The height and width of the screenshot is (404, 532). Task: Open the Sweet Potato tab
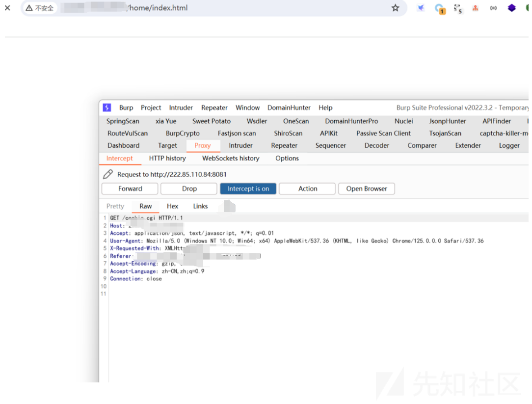point(212,121)
